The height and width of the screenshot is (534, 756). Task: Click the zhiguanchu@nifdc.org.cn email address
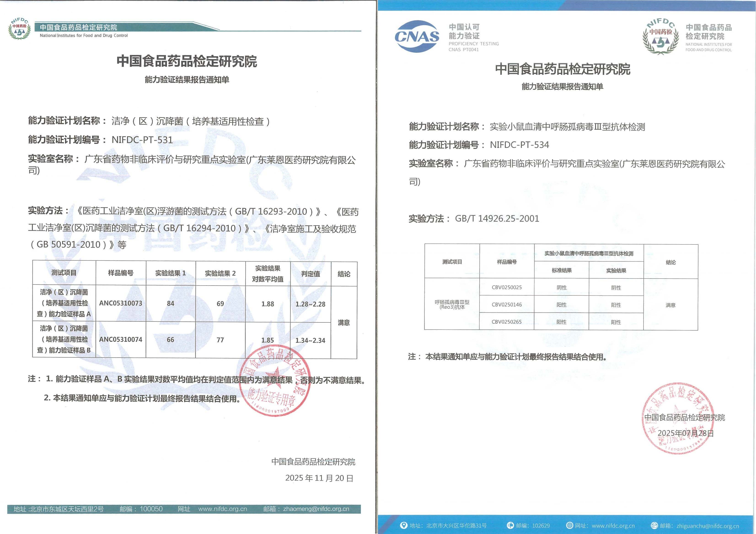[708, 526]
